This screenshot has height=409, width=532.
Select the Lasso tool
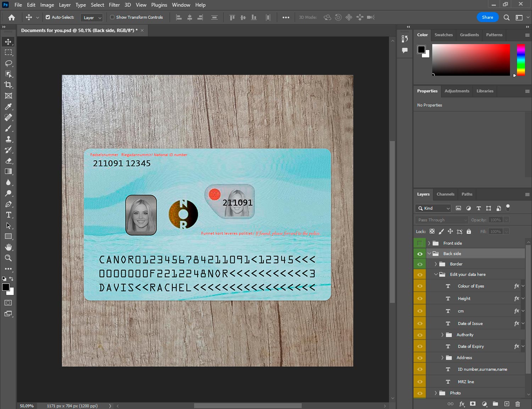[8, 63]
